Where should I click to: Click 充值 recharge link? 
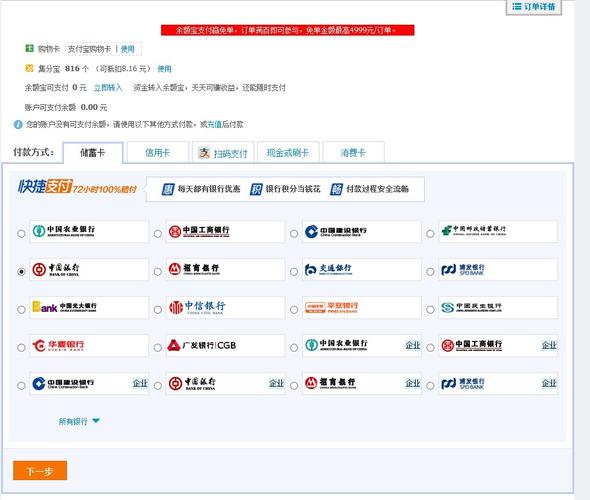click(x=215, y=124)
